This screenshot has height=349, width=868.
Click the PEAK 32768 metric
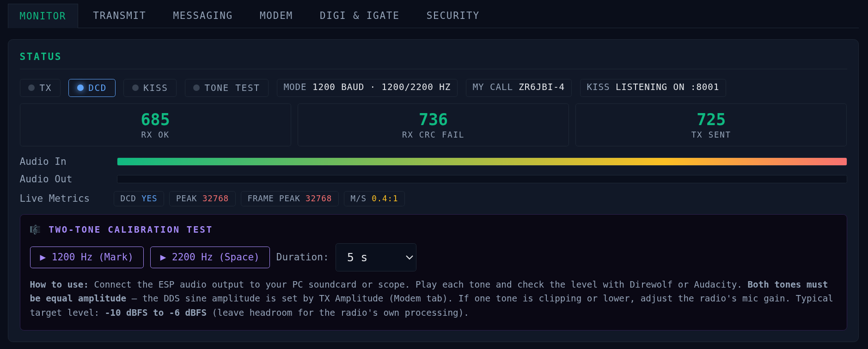pos(202,199)
